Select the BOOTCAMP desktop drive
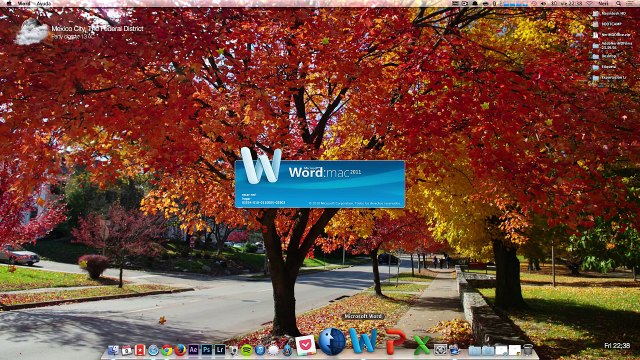 [x=607, y=24]
